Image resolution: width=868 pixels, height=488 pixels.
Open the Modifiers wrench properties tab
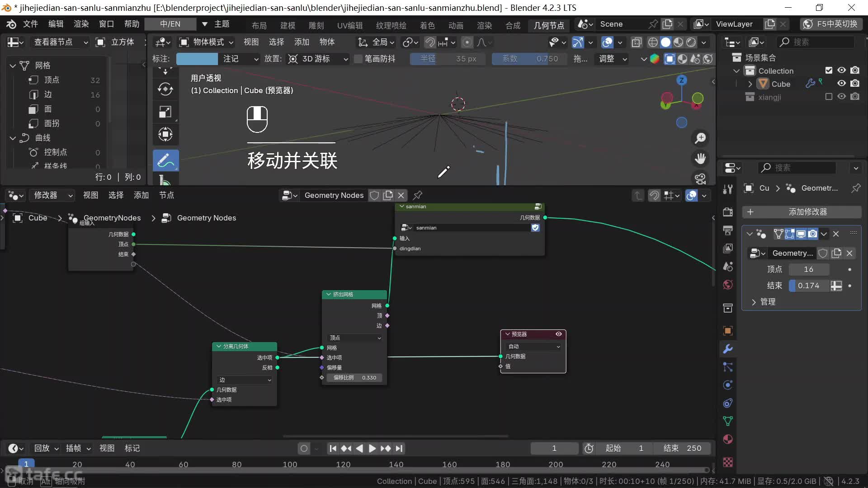(x=727, y=349)
